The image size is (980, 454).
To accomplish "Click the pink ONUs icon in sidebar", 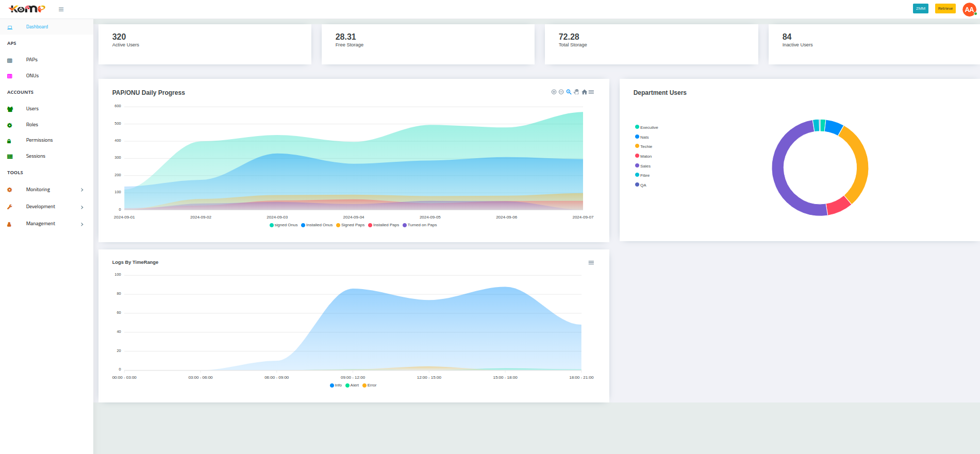I will tap(9, 76).
